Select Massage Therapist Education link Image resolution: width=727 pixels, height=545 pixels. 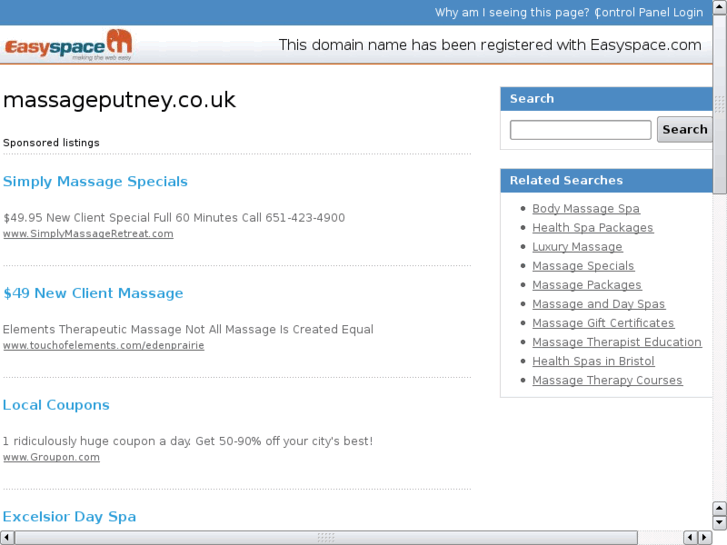(617, 342)
